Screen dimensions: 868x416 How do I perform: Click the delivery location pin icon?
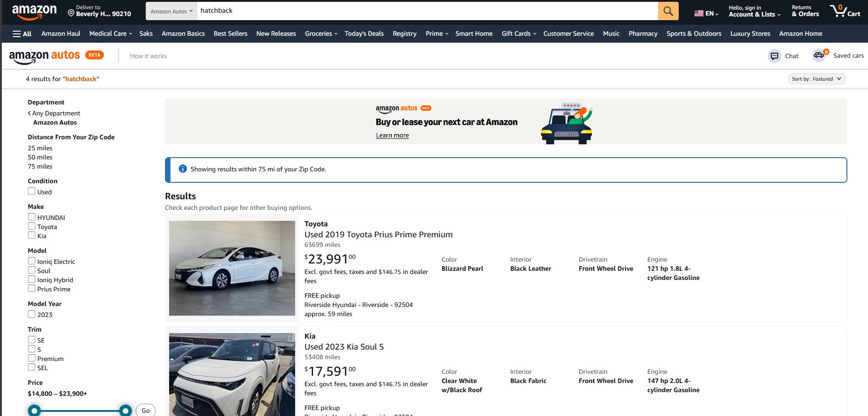pos(71,13)
